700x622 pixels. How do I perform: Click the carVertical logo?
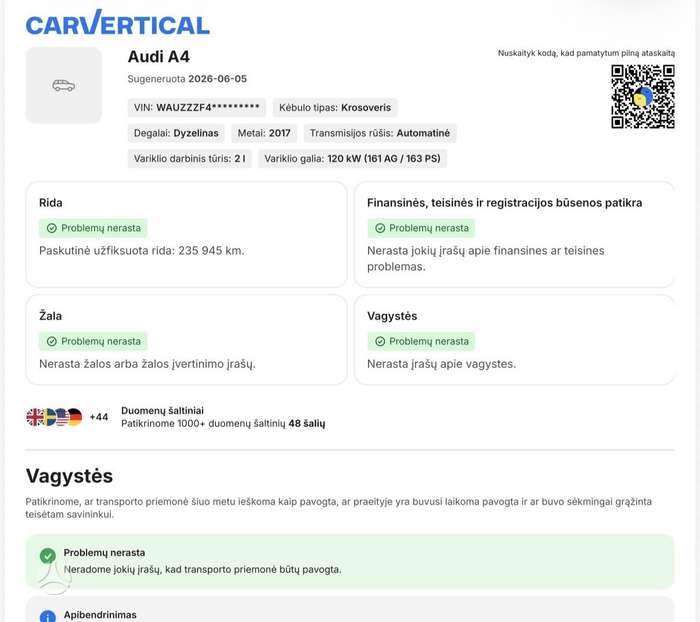click(118, 23)
